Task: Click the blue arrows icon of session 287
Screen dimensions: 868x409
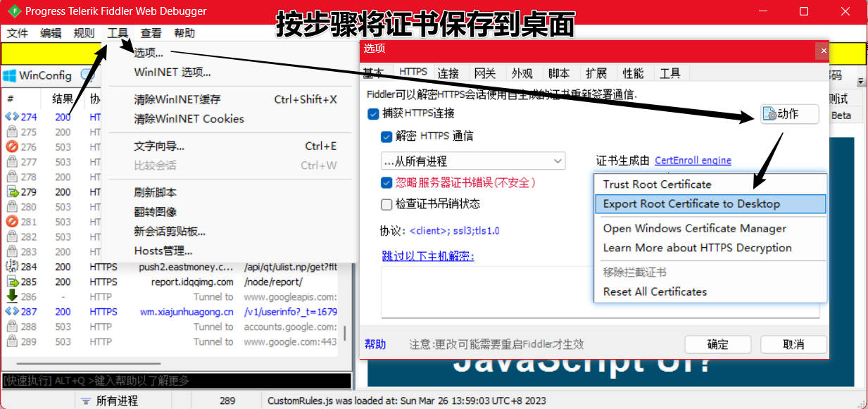Action: [x=12, y=312]
